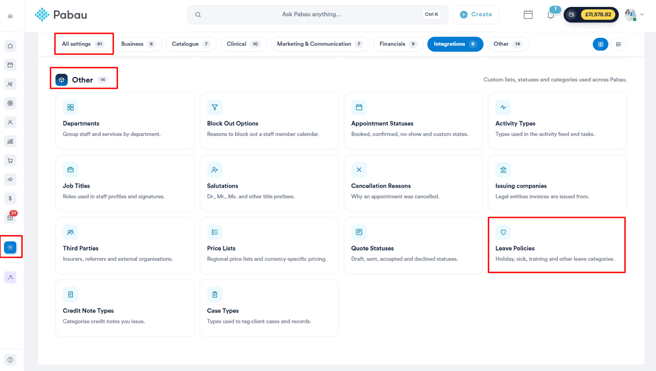Go to Home in the sidebar
The height and width of the screenshot is (371, 656).
point(10,46)
